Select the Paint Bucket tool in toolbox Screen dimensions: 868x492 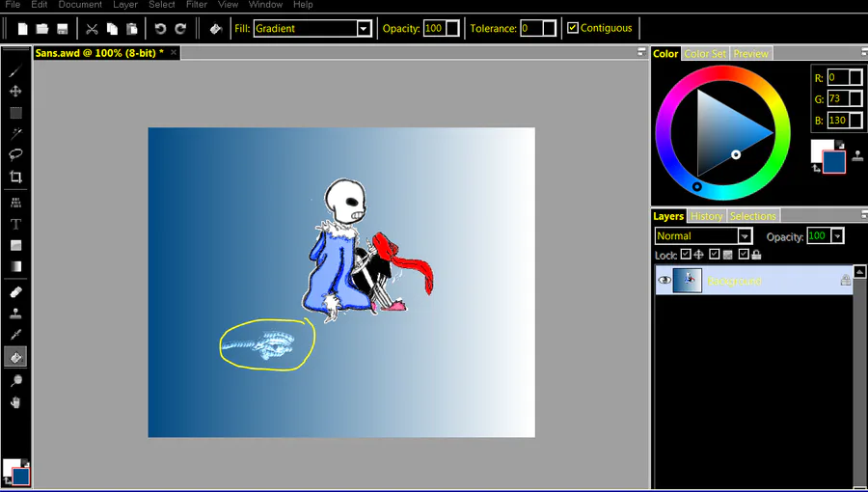15,357
